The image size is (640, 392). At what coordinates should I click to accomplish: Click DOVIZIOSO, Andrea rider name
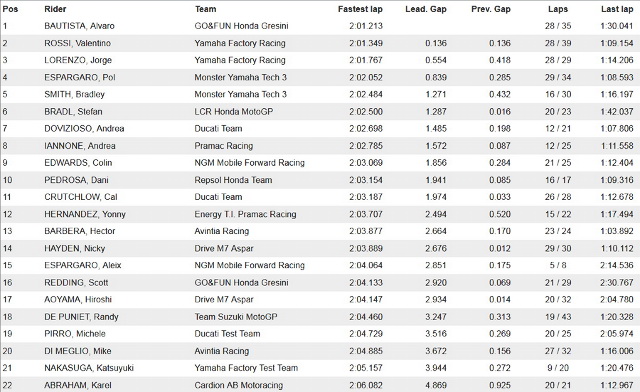coord(84,129)
